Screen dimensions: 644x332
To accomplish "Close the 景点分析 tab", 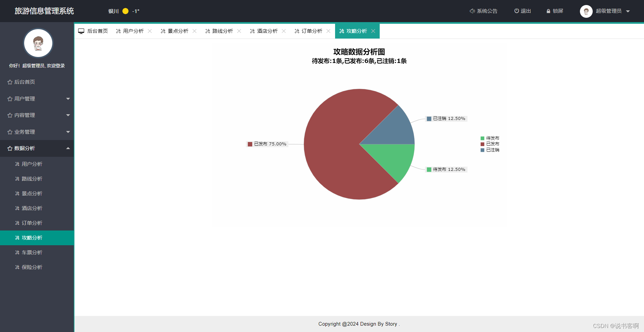I will (x=195, y=31).
